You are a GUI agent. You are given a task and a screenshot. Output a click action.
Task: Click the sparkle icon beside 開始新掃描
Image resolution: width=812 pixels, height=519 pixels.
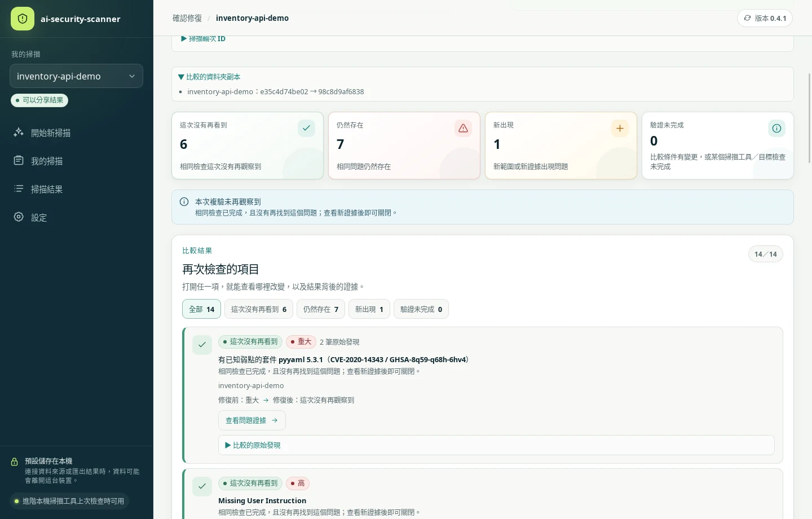[x=19, y=133]
